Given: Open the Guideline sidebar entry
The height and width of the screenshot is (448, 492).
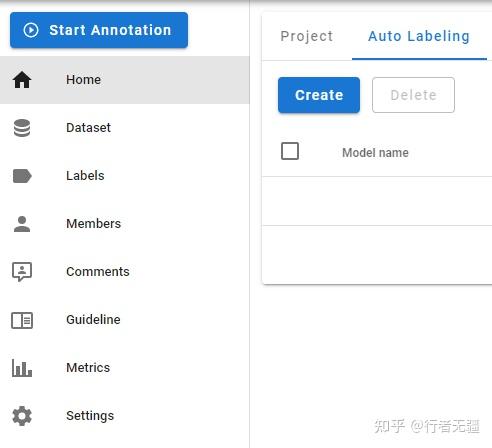Looking at the screenshot, I should 125,320.
